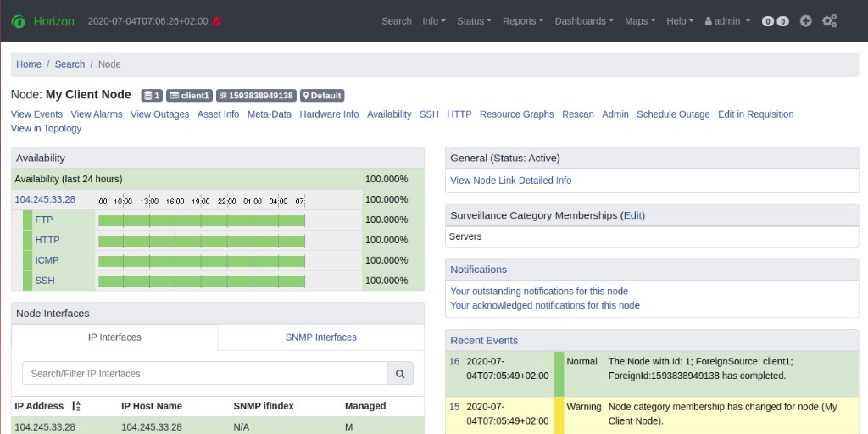Open the Reports dropdown menu
Image resolution: width=868 pixels, height=434 pixels.
[x=523, y=21]
